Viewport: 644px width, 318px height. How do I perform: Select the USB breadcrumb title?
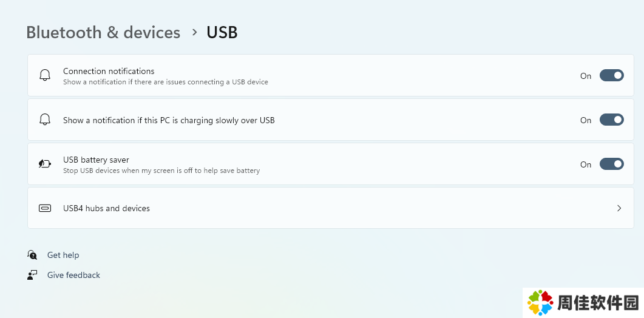point(222,32)
